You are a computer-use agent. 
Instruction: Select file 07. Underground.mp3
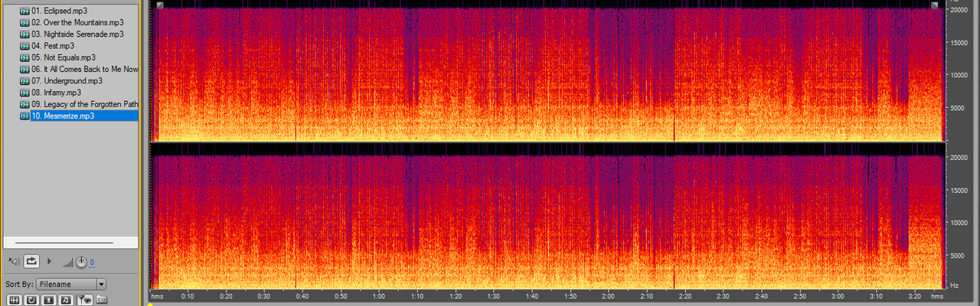coord(67,80)
